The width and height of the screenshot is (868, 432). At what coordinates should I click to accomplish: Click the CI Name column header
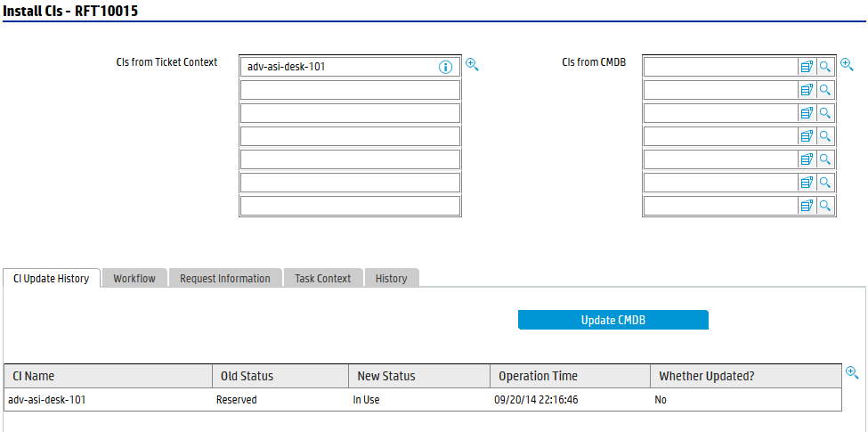pyautogui.click(x=107, y=376)
